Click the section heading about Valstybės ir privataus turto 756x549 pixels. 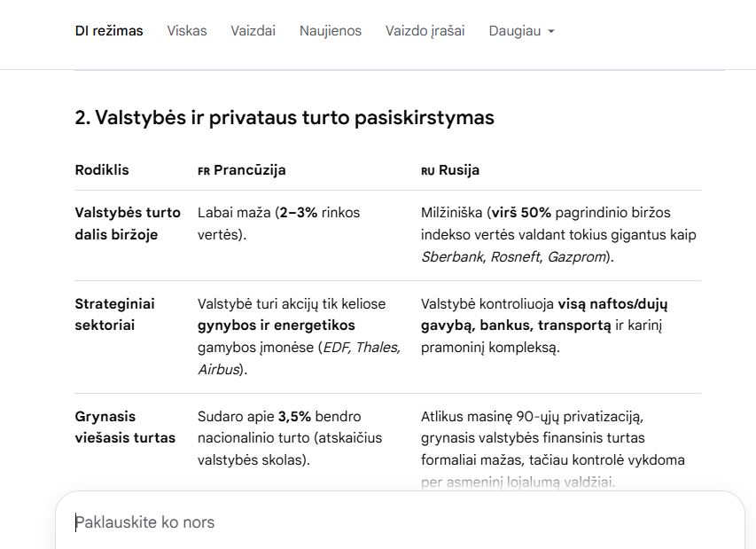point(284,118)
